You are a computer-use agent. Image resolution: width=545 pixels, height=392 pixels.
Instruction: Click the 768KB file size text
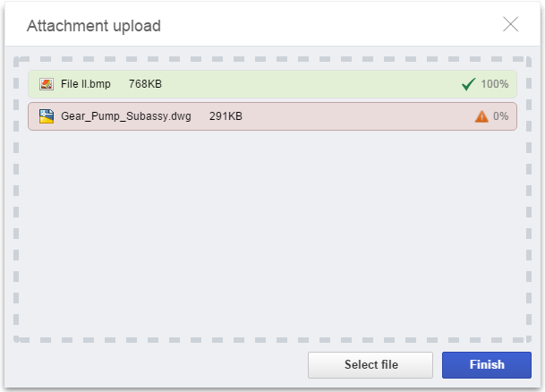[x=145, y=84]
